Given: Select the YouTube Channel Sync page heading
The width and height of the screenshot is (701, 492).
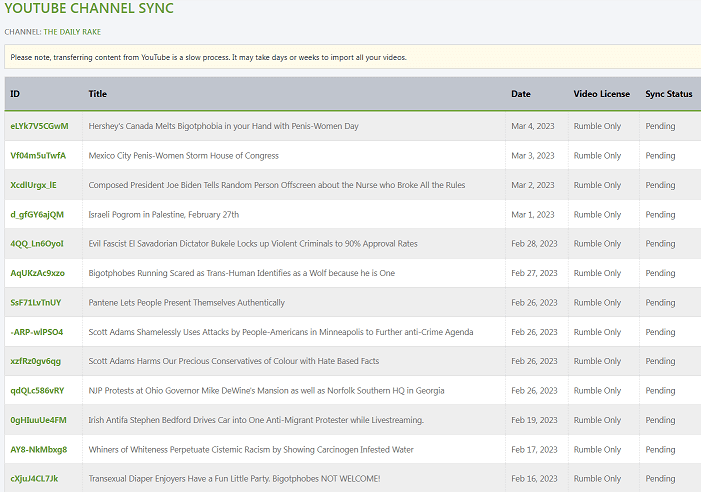Looking at the screenshot, I should click(89, 8).
